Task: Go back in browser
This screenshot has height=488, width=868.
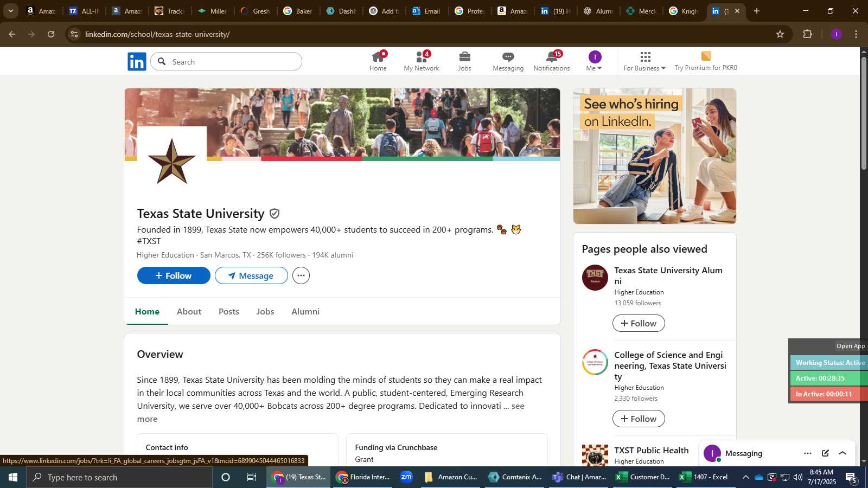Action: coord(12,34)
